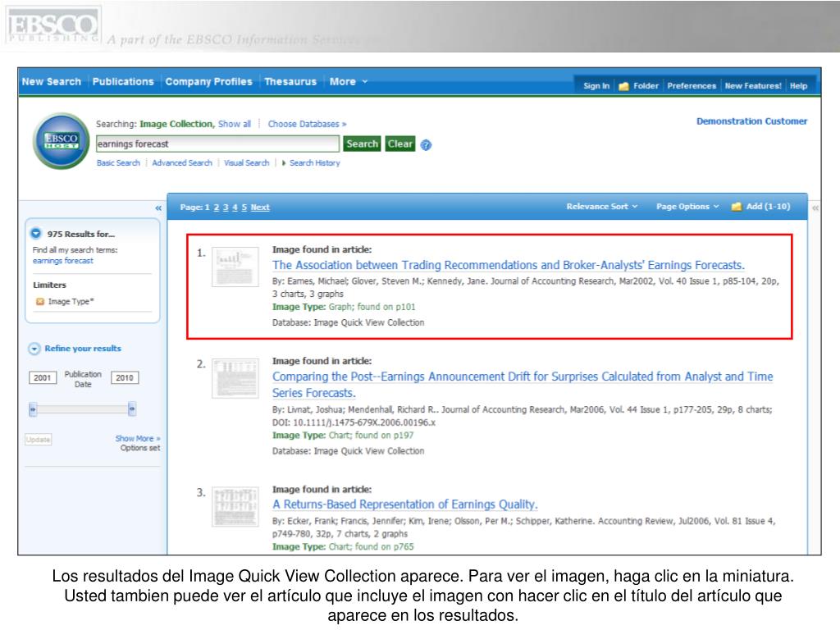Click the Add (1-10) text link
Image resolution: width=840 pixels, height=630 pixels.
pyautogui.click(x=768, y=206)
